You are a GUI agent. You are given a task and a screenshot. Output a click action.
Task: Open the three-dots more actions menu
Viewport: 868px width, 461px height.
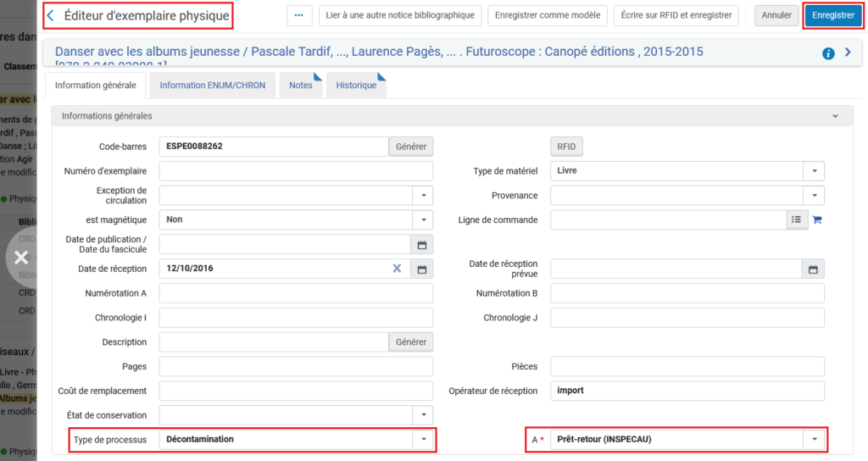pos(298,15)
